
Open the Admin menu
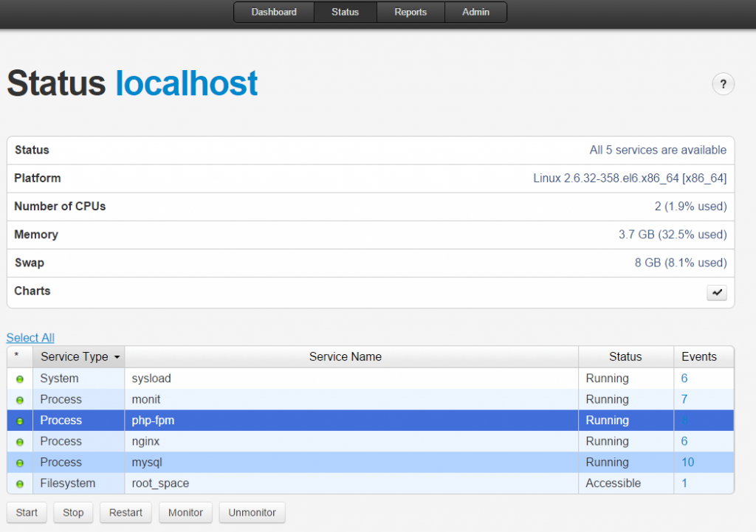(x=476, y=13)
